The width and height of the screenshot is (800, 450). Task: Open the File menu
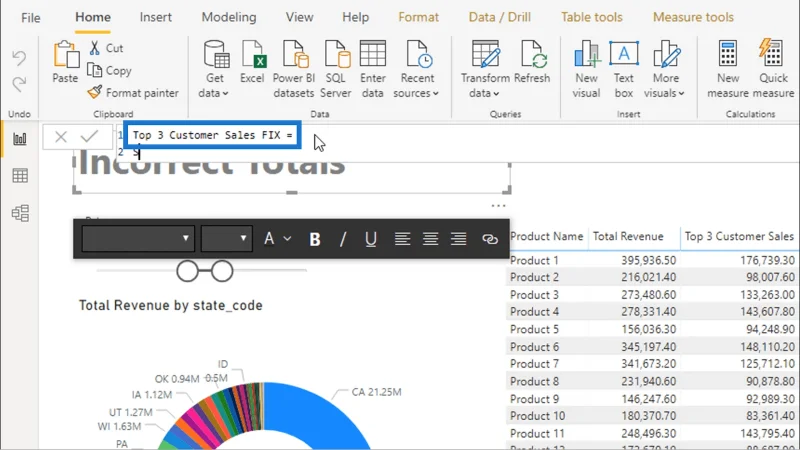click(x=31, y=17)
